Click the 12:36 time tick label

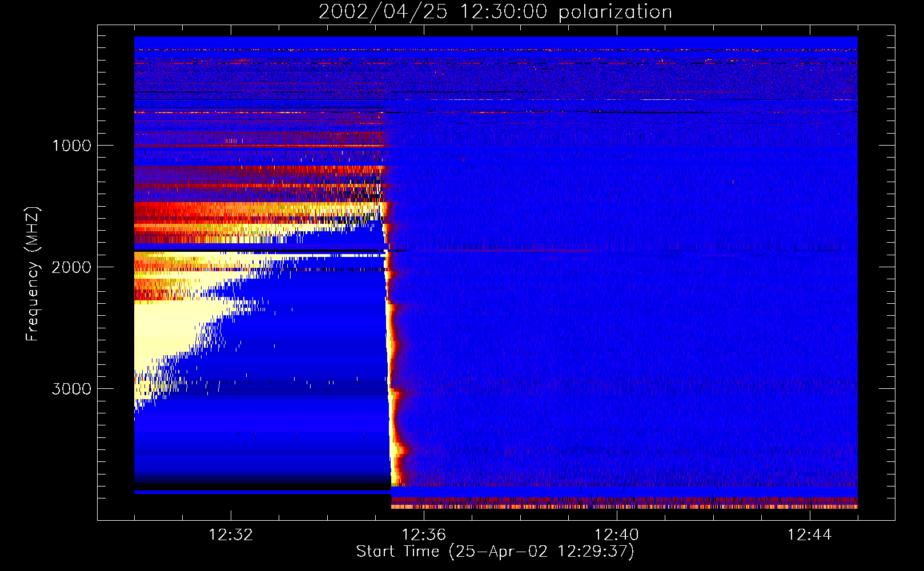tap(424, 535)
